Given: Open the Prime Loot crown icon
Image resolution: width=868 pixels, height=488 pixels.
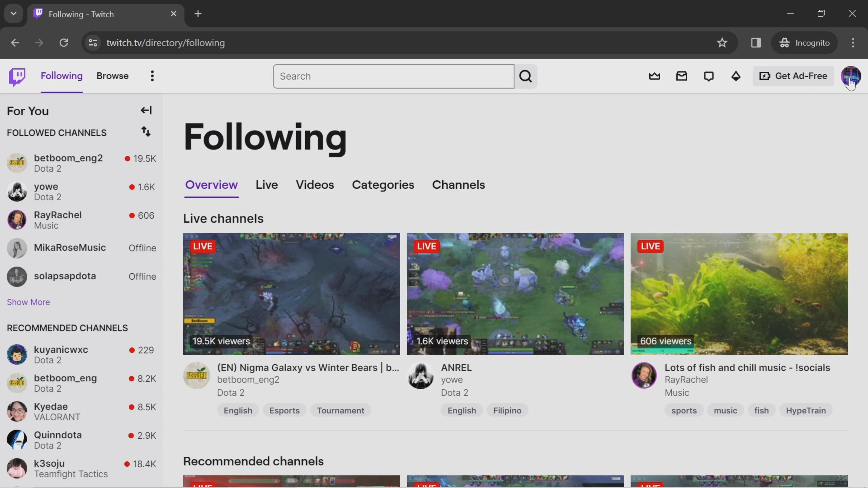Looking at the screenshot, I should coord(654,76).
